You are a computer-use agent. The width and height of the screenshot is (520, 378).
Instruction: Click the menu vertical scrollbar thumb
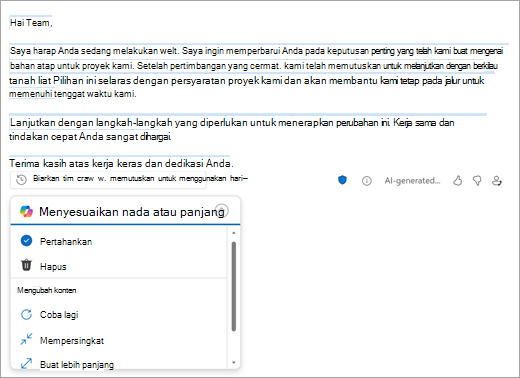pyautogui.click(x=234, y=286)
